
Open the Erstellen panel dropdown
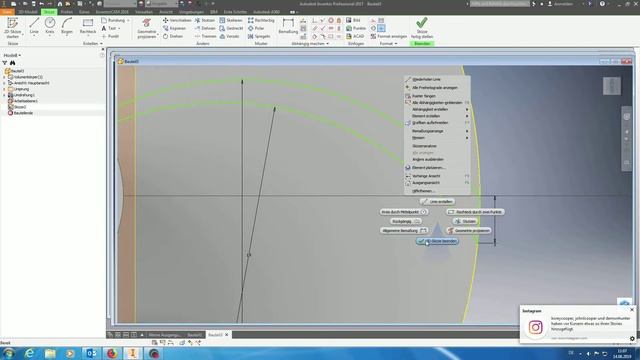pyautogui.click(x=93, y=43)
